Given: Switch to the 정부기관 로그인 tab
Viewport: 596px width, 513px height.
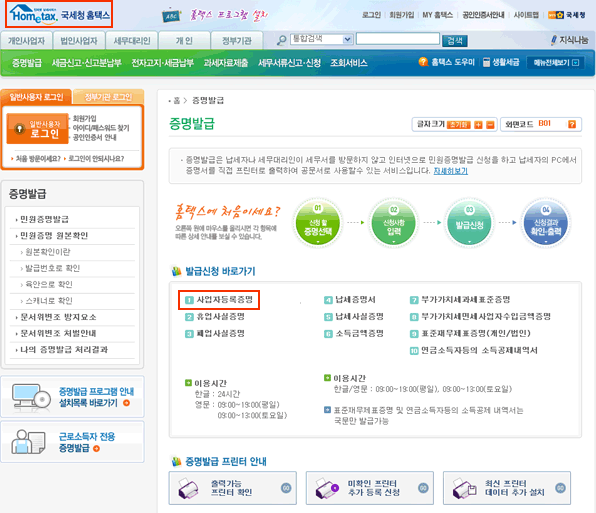Looking at the screenshot, I should pyautogui.click(x=108, y=97).
